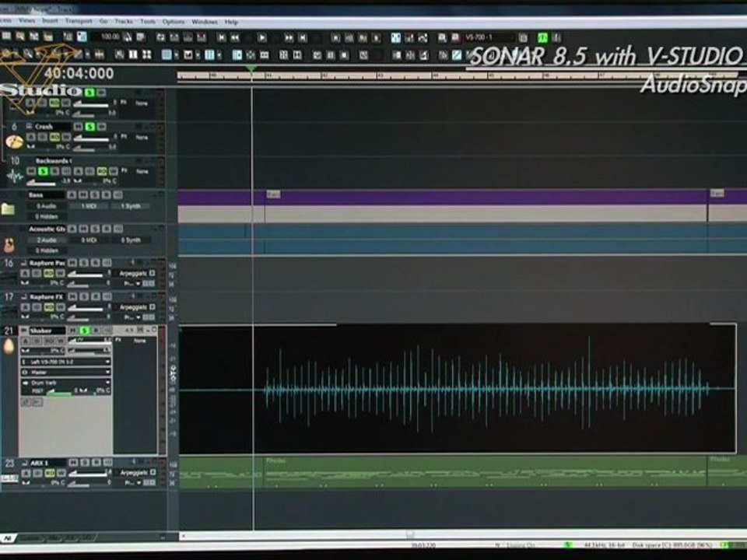
Task: Click the Shaker track name field
Action: tap(47, 331)
